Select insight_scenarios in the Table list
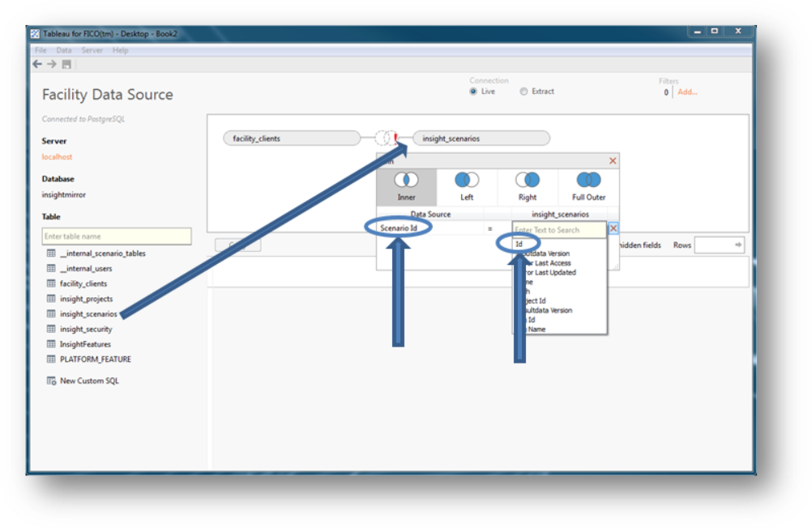Screen dimensions: 812x528 click(88, 313)
